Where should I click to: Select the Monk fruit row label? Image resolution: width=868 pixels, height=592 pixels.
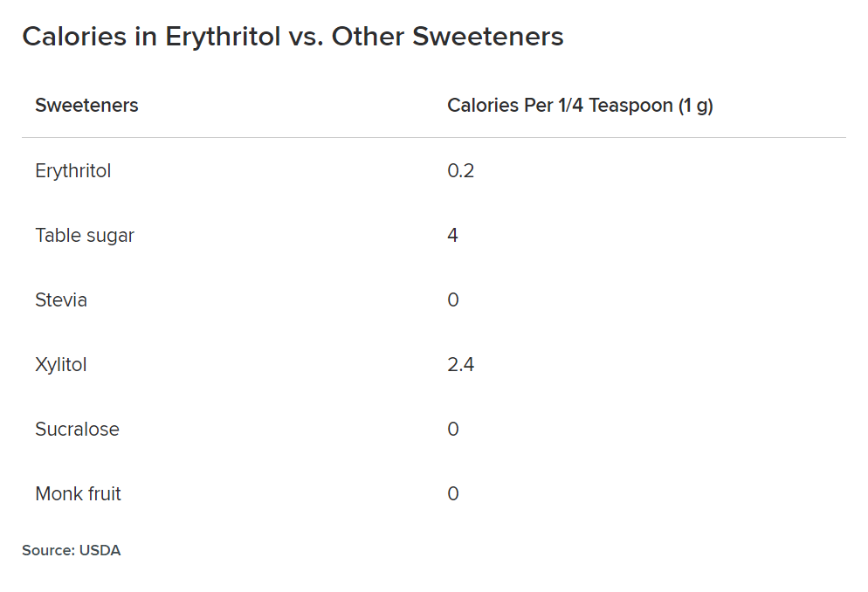(x=78, y=493)
